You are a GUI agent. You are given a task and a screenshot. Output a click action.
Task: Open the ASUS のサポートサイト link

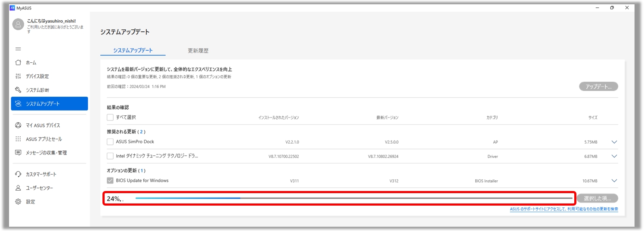pos(564,209)
